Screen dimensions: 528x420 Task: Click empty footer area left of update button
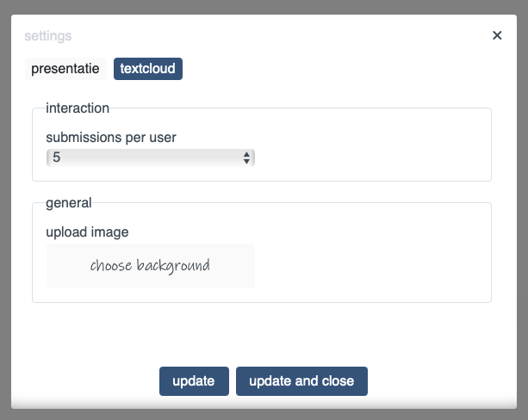click(86, 381)
